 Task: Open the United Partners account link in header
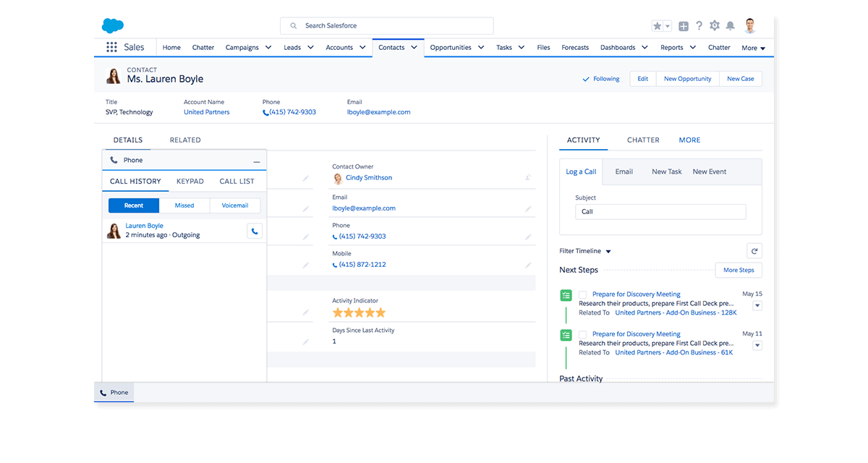tap(206, 112)
